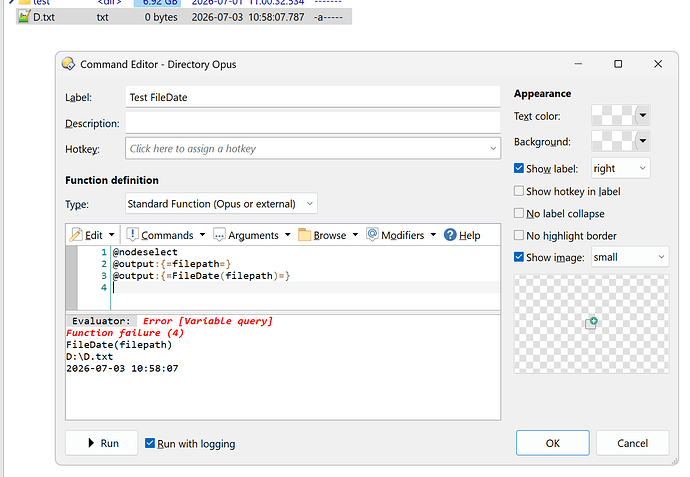Viewport: 690px width, 477px height.
Task: Toggle the Show image checkbox
Action: point(519,257)
